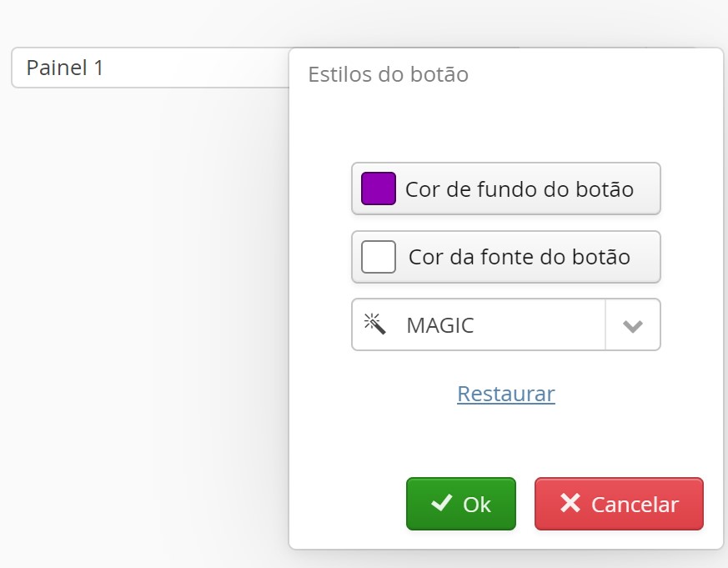Click the white font color square

click(x=378, y=257)
